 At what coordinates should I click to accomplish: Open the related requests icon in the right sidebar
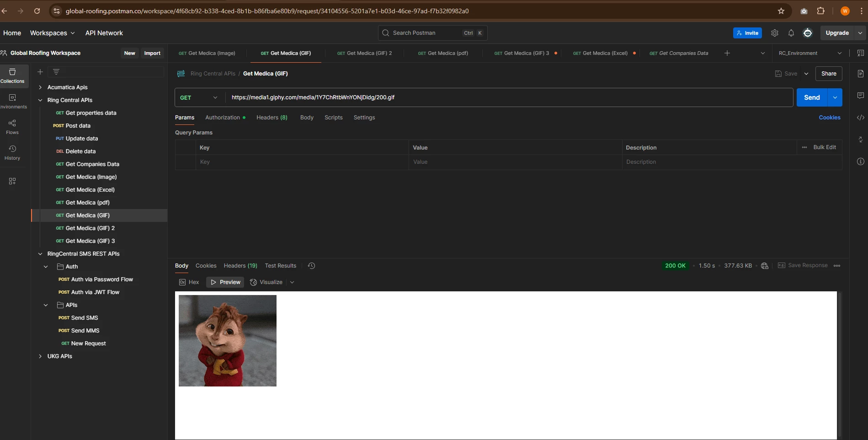tap(860, 140)
